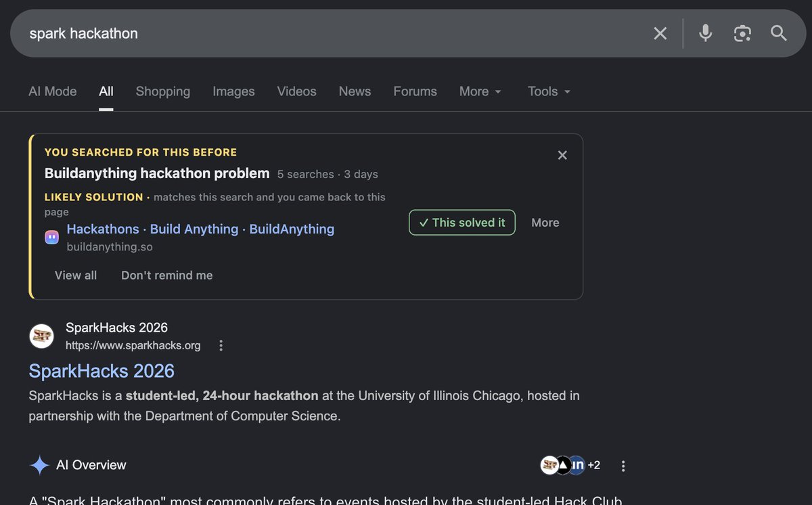Click the AI Overview sparkle icon
Image resolution: width=812 pixels, height=505 pixels.
[40, 465]
